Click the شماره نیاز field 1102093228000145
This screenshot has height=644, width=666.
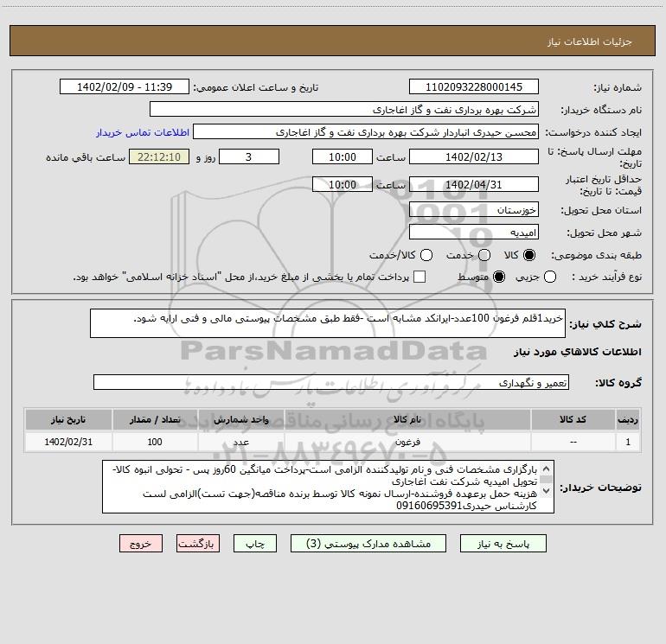tap(474, 86)
